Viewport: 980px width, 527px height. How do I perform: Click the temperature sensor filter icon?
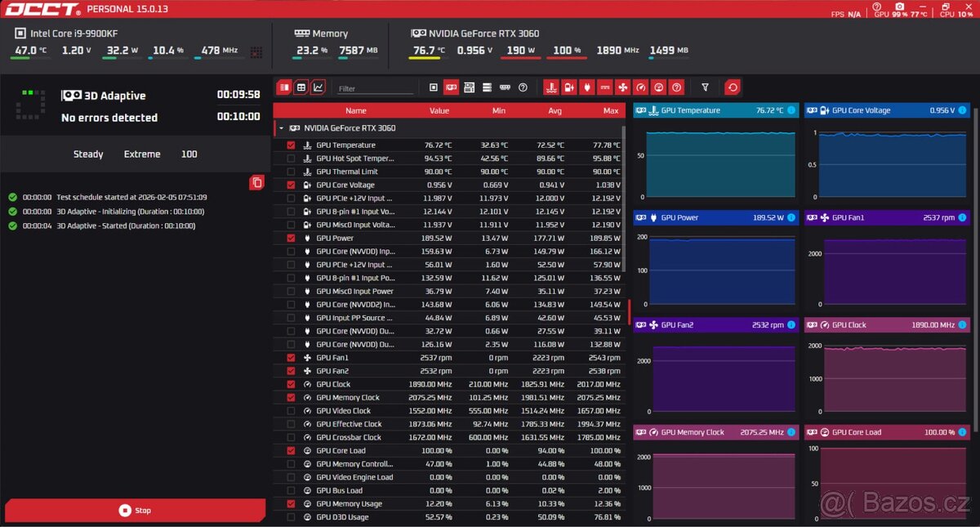coord(550,87)
